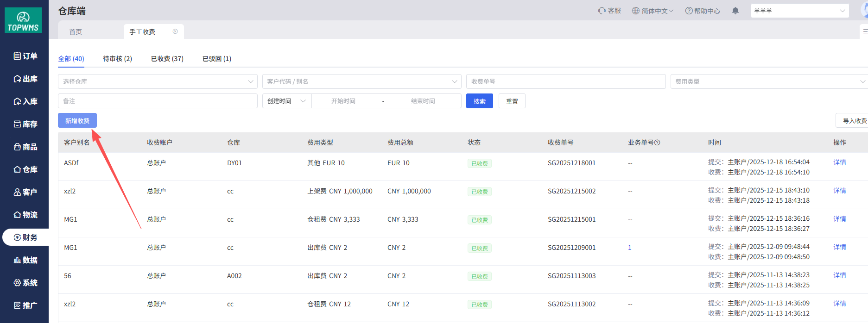Open the 简体中文 language selector
Screen dimensions: 868x323
point(653,11)
